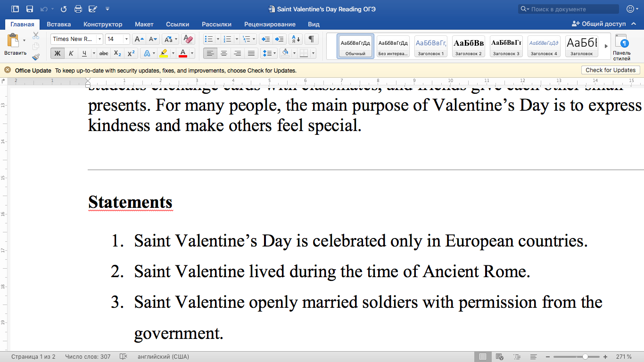Apply yellow highlight color to text
The height and width of the screenshot is (362, 644).
164,53
